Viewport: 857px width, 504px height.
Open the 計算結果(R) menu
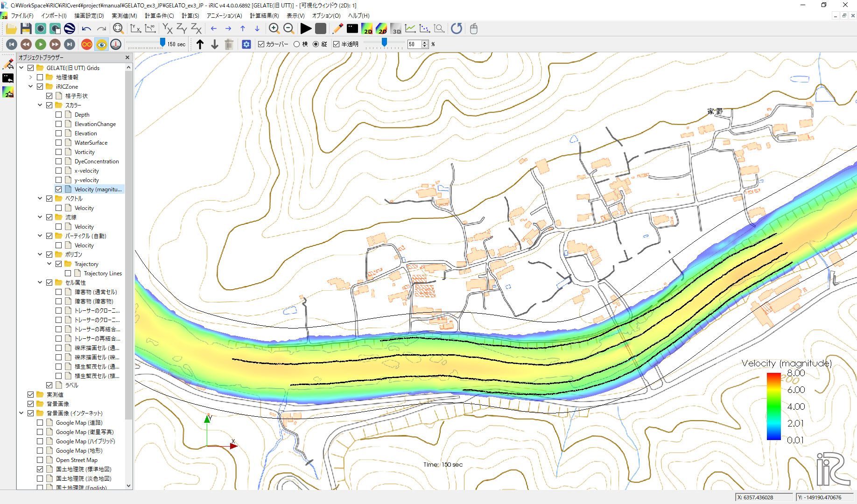click(x=264, y=16)
